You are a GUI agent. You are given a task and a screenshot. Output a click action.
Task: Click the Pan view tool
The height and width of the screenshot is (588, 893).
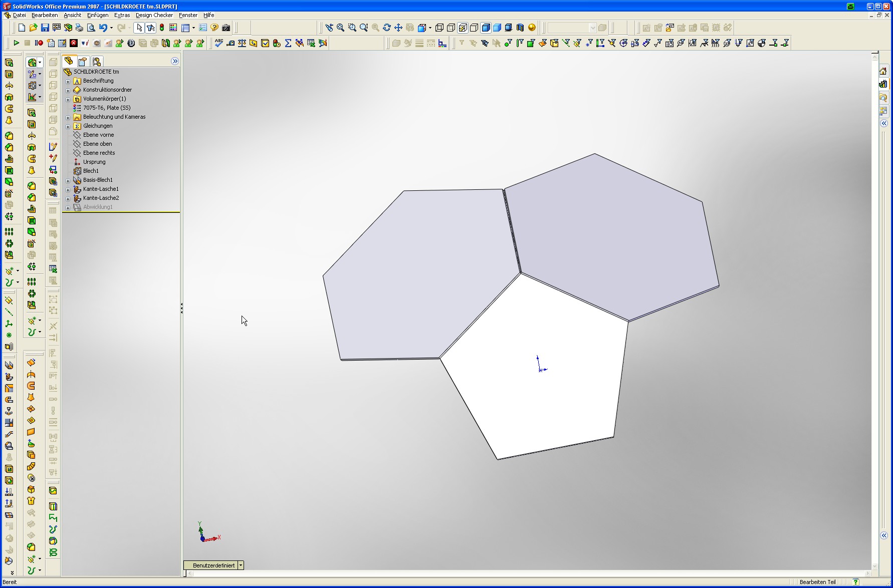398,28
